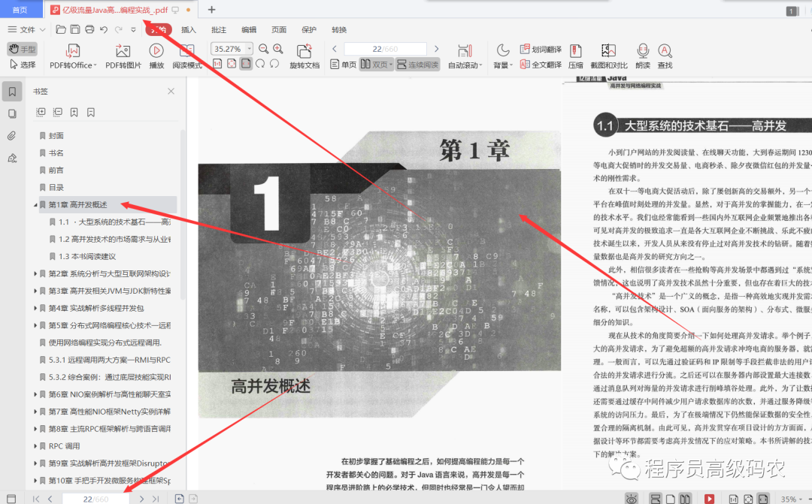This screenshot has height=504, width=812.
Task: Open the 批注 ribbon tab
Action: (x=219, y=29)
